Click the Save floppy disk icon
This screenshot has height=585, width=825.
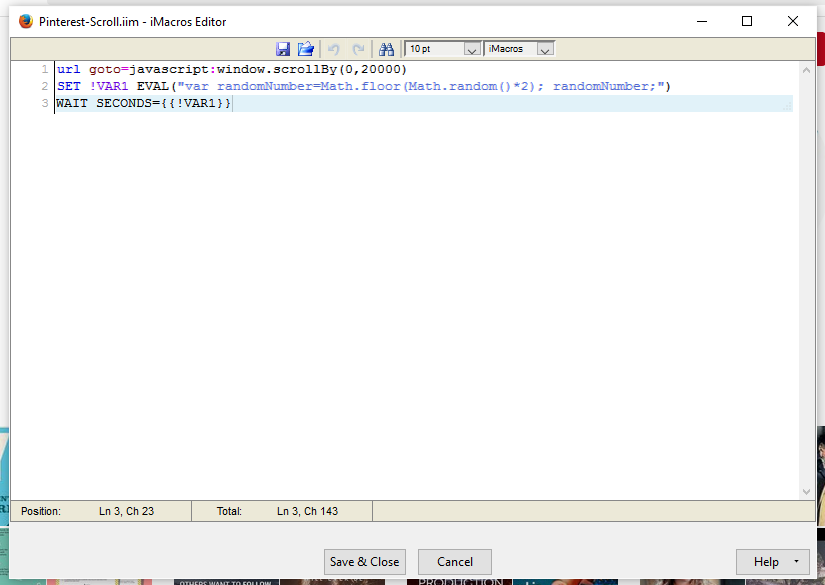(283, 49)
